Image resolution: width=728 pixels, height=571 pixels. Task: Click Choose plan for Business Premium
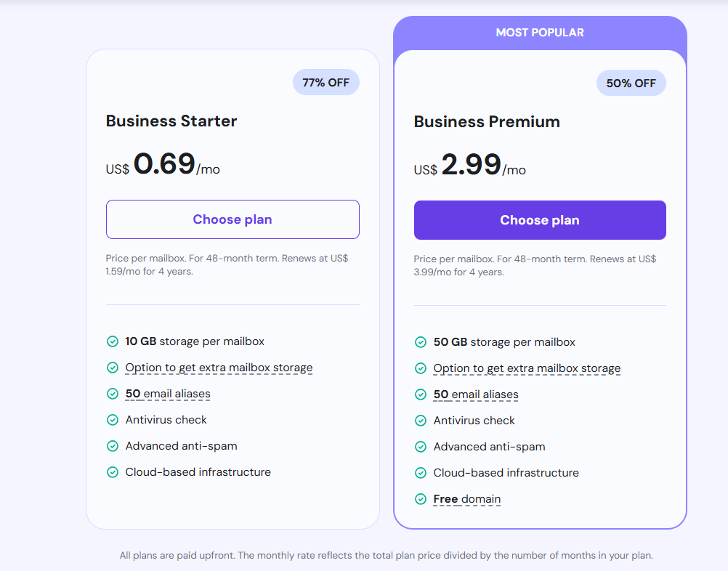(540, 220)
